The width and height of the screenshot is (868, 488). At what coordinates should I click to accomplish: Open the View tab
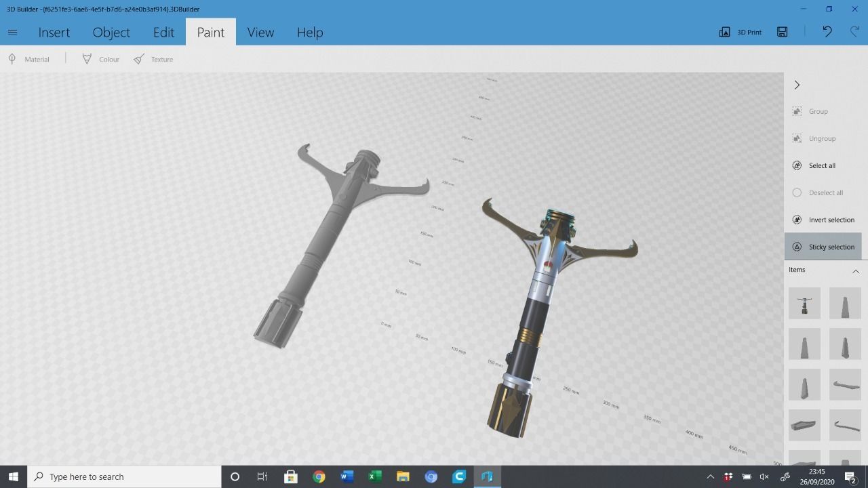pos(260,33)
